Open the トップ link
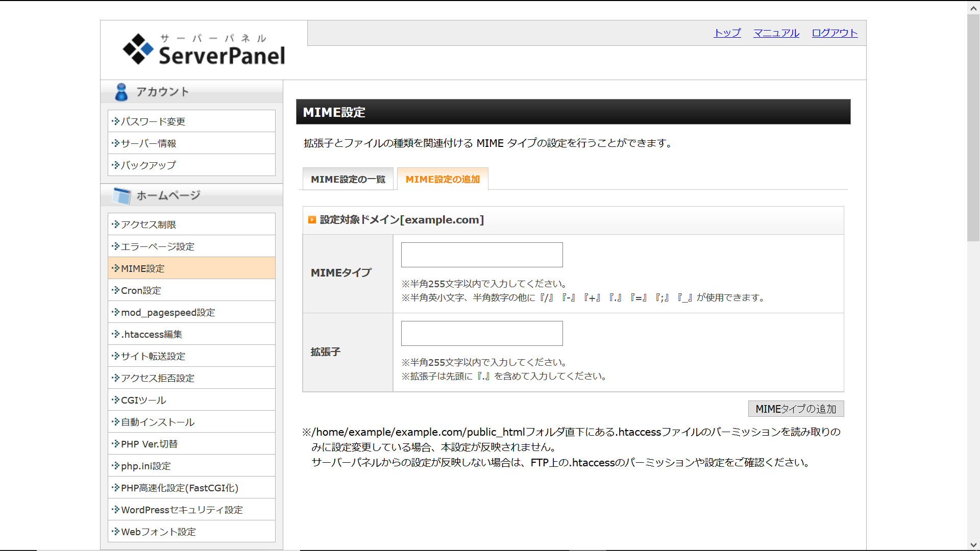Image resolution: width=980 pixels, height=551 pixels. click(727, 33)
